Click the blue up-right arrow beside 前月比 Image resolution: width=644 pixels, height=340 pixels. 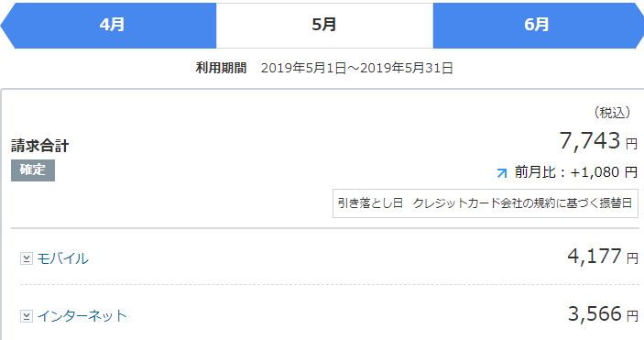[x=501, y=172]
